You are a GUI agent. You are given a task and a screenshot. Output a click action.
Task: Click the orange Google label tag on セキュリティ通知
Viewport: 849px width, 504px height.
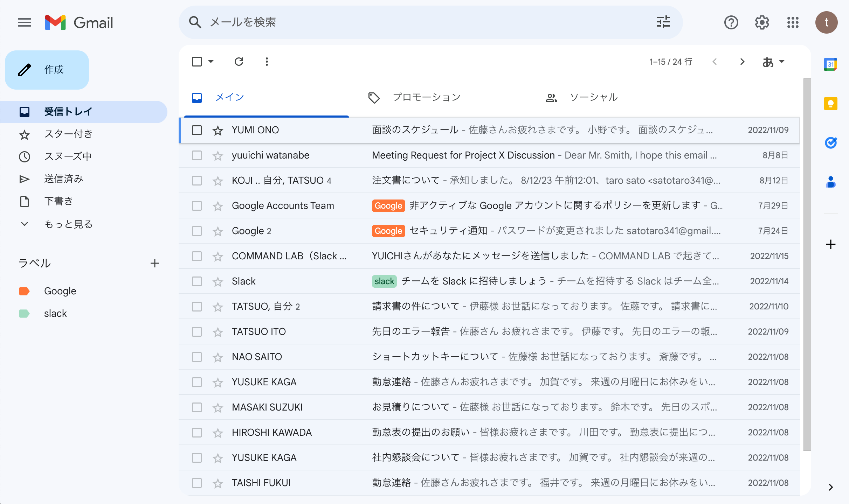[388, 231]
